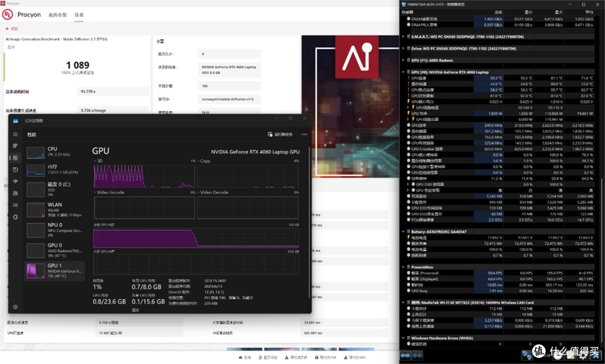Image resolution: width=605 pixels, height=364 pixels.
Task: Expand S.M.A.R.T. WD PC SN560 sensor group
Action: pyautogui.click(x=403, y=36)
